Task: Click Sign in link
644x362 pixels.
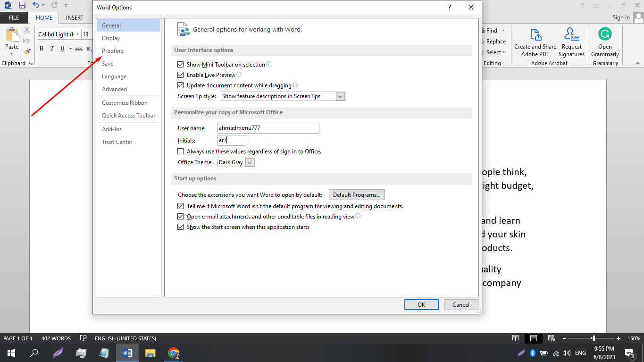Action: (x=621, y=17)
